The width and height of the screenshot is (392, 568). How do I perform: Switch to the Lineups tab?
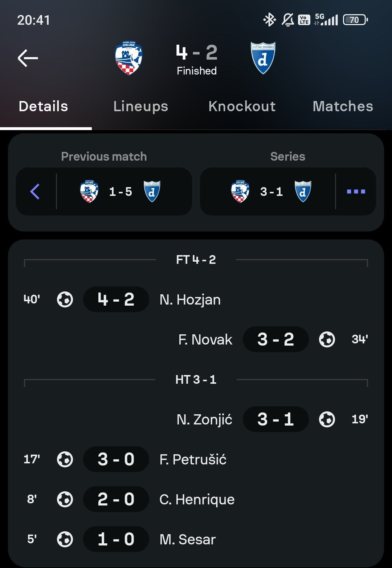tap(141, 106)
